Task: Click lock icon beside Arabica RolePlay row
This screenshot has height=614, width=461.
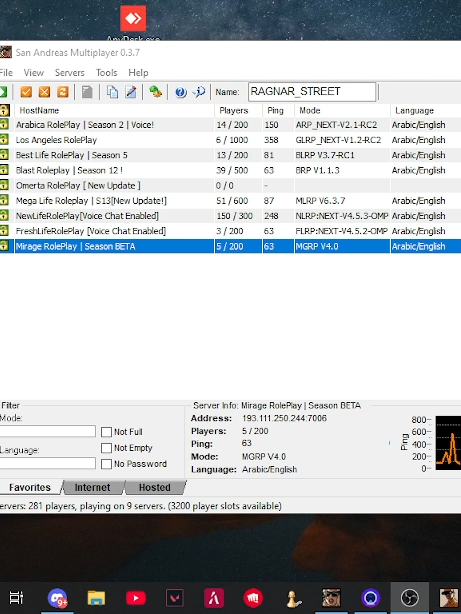Action: coord(4,125)
